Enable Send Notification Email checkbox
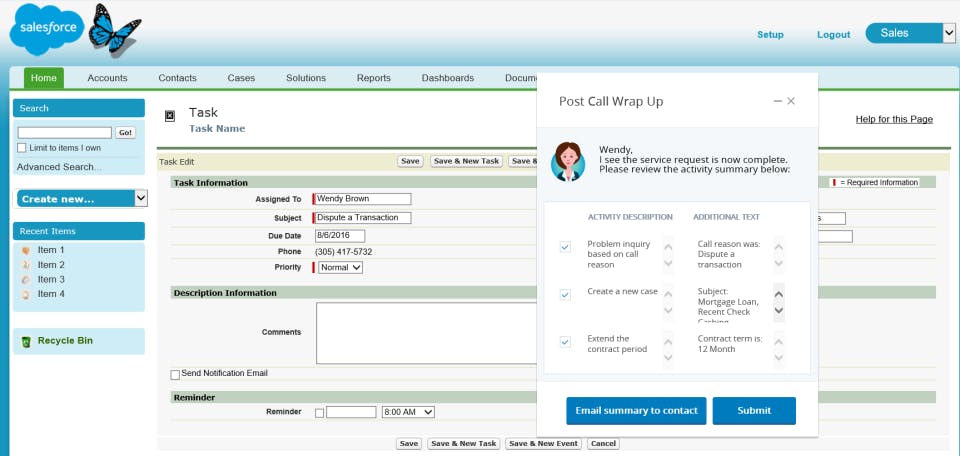The width and height of the screenshot is (960, 456). click(175, 375)
